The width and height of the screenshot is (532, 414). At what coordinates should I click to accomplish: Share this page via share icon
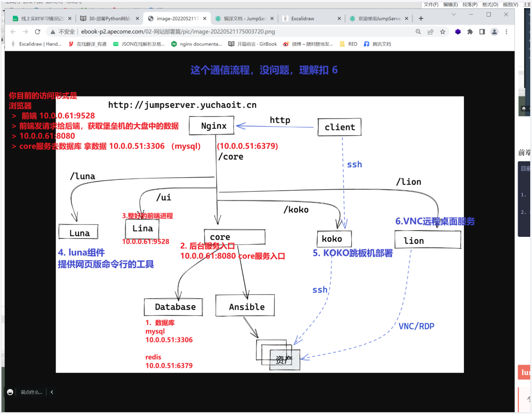click(431, 31)
